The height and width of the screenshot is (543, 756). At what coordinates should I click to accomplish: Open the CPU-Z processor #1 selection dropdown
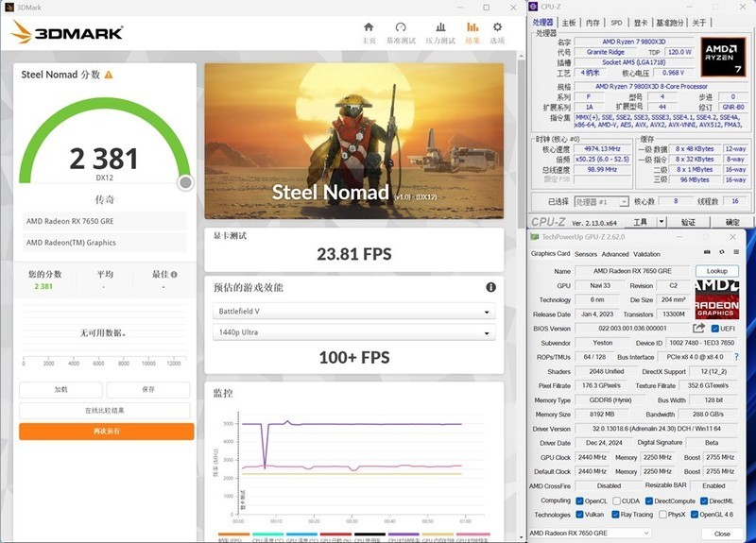[602, 202]
